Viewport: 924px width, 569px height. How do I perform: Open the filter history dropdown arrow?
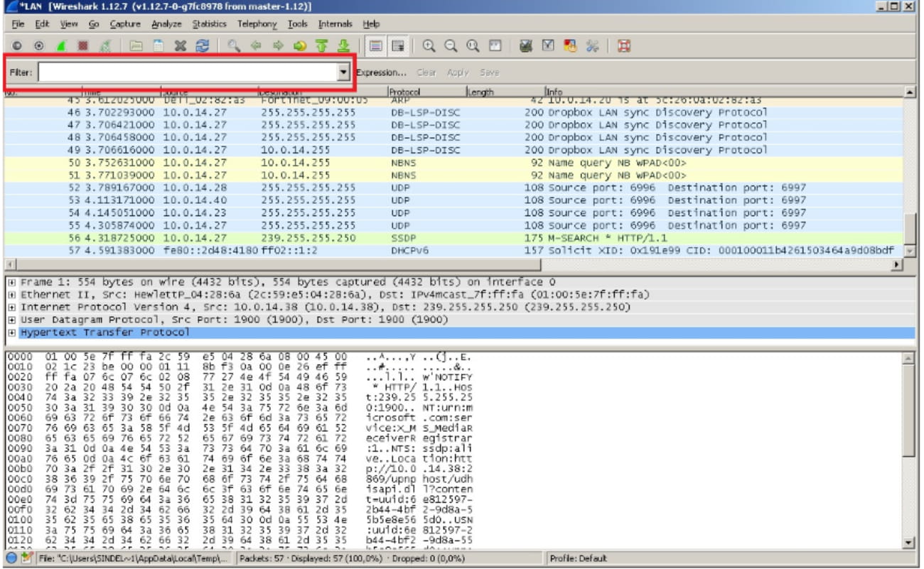pos(344,72)
